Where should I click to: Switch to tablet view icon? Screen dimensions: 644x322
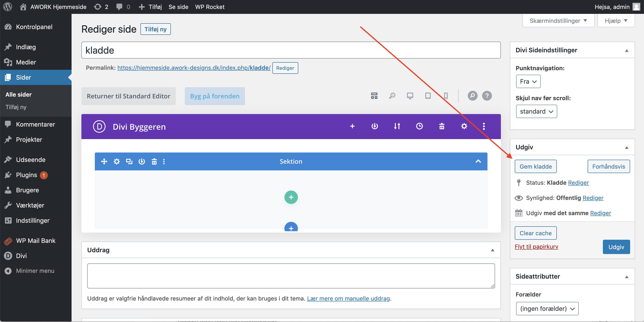click(428, 96)
